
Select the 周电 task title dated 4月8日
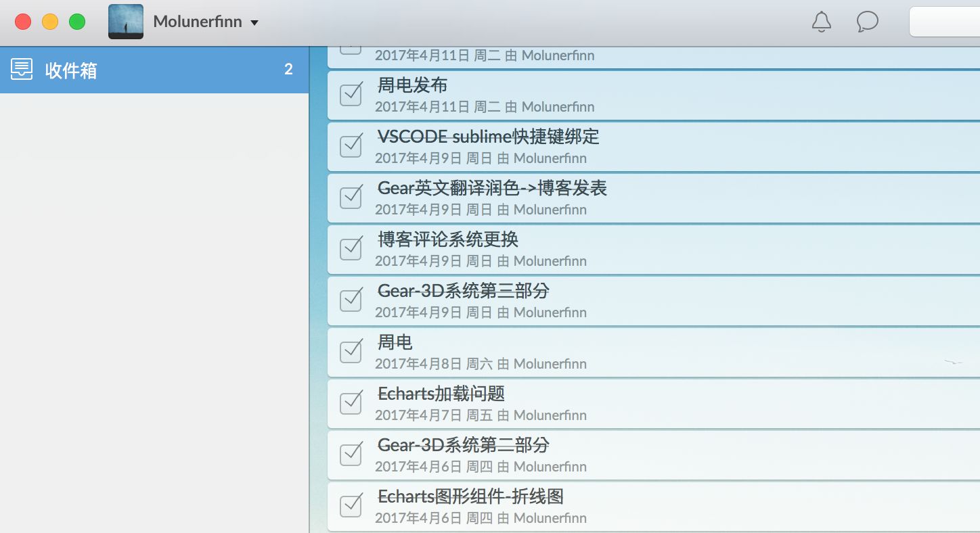(395, 342)
